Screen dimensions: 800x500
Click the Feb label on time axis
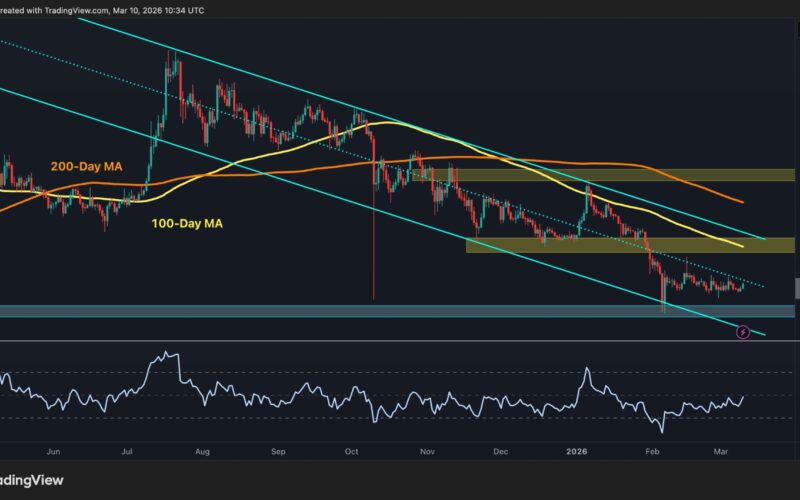pos(651,451)
